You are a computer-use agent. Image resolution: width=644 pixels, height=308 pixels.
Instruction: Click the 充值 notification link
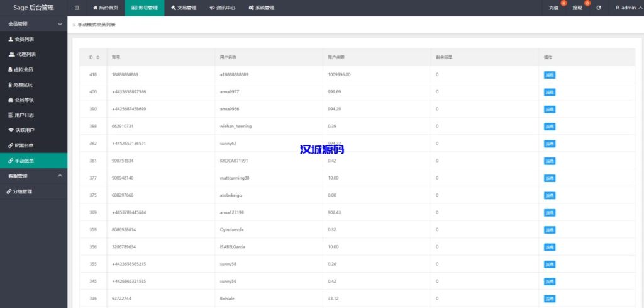tap(553, 8)
